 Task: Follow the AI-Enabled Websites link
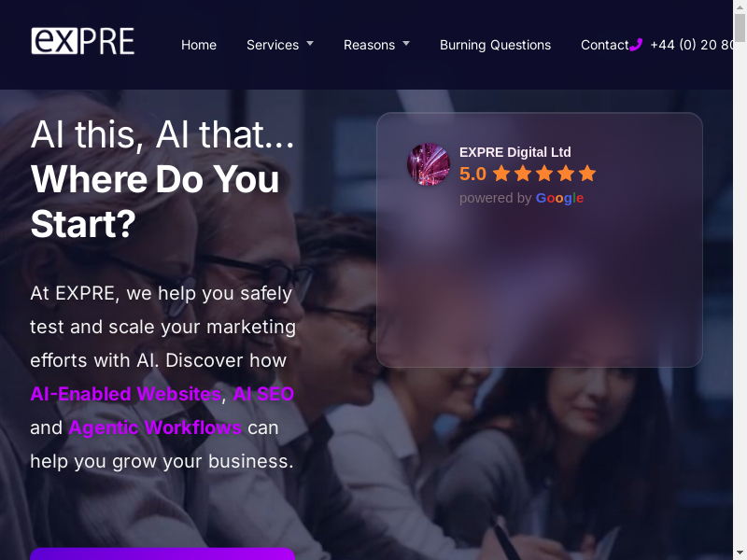pos(126,394)
